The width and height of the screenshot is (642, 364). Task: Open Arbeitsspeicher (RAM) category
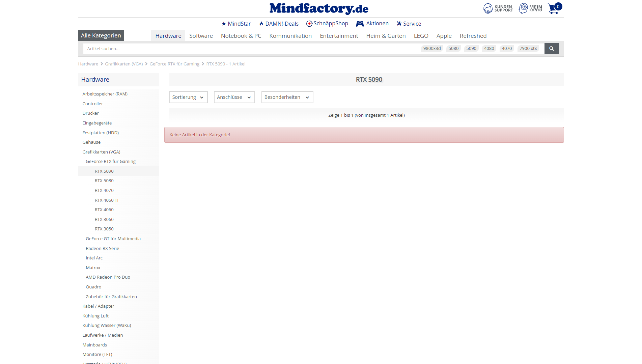[x=105, y=94]
